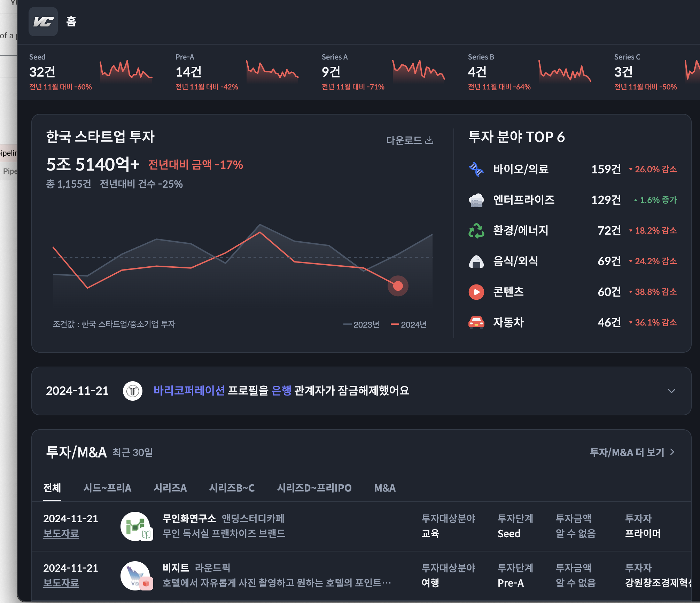The height and width of the screenshot is (603, 700).
Task: Click the VC logo home icon
Action: (43, 22)
